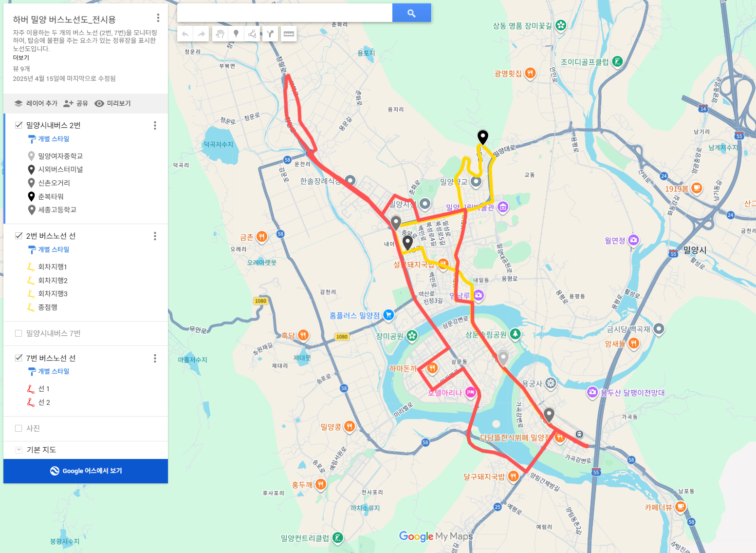Check the 밀양시내버스 7번 layer checkbox
The image size is (756, 553).
click(x=18, y=333)
